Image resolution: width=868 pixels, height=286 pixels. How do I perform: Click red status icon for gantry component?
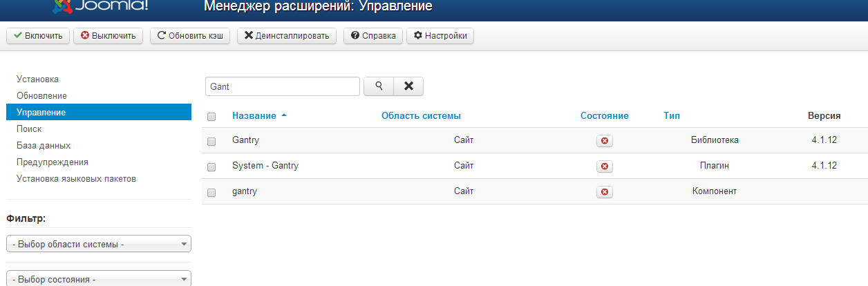pos(605,192)
